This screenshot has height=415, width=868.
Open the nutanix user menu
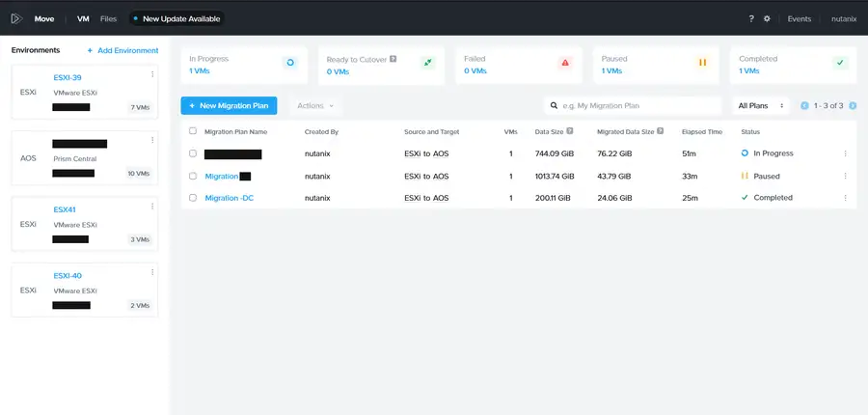(844, 19)
